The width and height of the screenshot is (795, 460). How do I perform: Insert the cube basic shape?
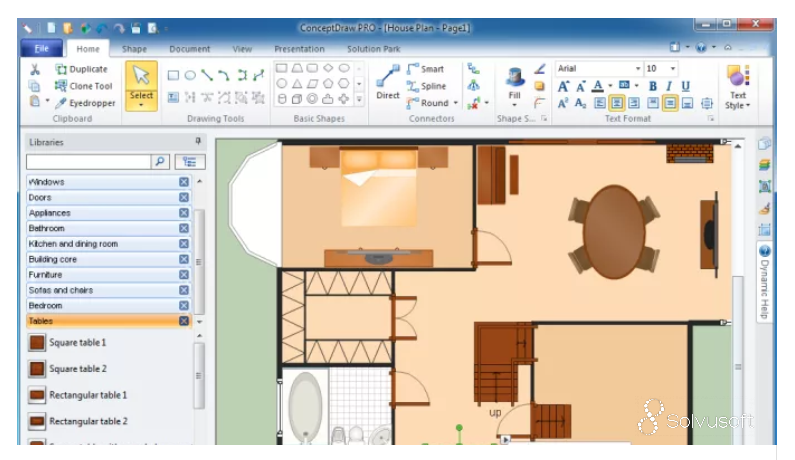click(x=297, y=99)
